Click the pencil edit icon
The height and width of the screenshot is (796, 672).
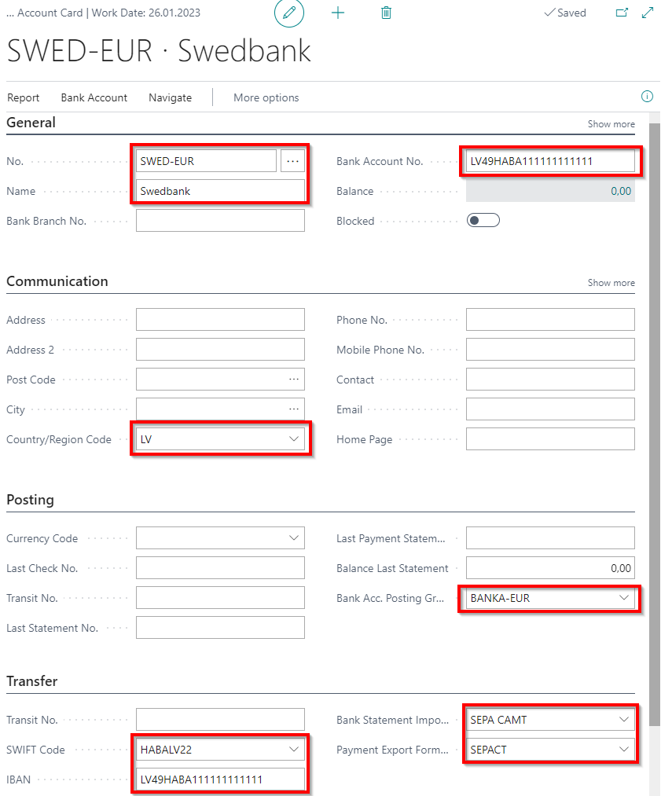click(x=289, y=13)
